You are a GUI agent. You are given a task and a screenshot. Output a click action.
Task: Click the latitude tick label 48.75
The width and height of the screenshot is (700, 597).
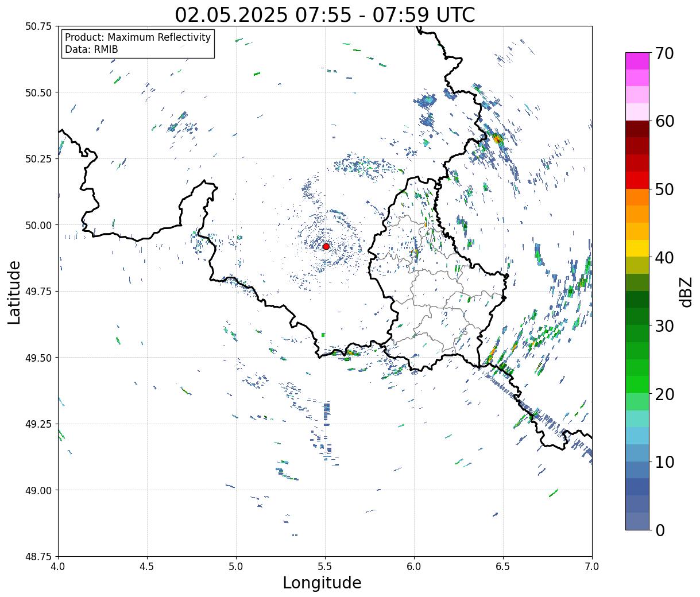pyautogui.click(x=38, y=557)
